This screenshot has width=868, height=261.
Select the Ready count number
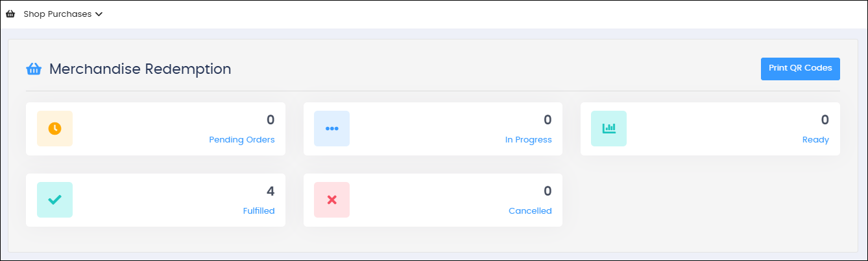825,120
